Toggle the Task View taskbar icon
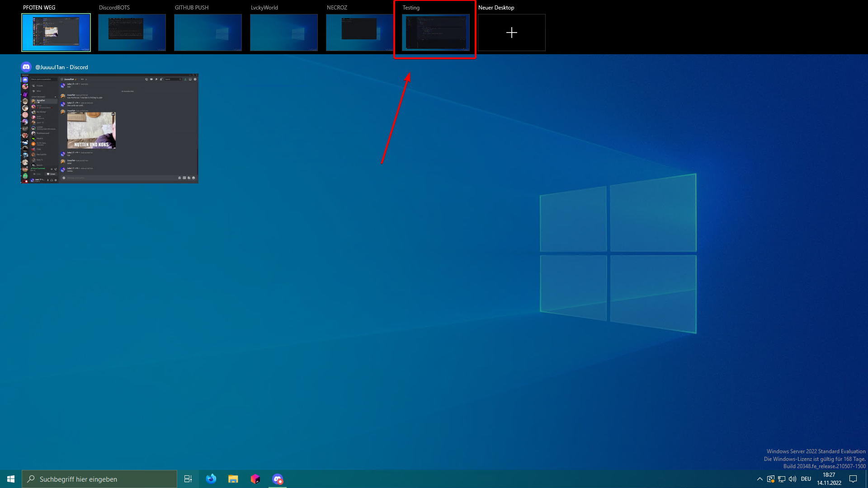The height and width of the screenshot is (488, 868). coord(188,479)
